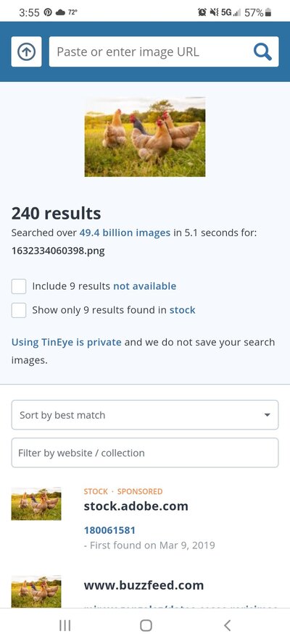The width and height of the screenshot is (290, 644).
Task: Click the sort dropdown arrow
Action: click(x=268, y=415)
